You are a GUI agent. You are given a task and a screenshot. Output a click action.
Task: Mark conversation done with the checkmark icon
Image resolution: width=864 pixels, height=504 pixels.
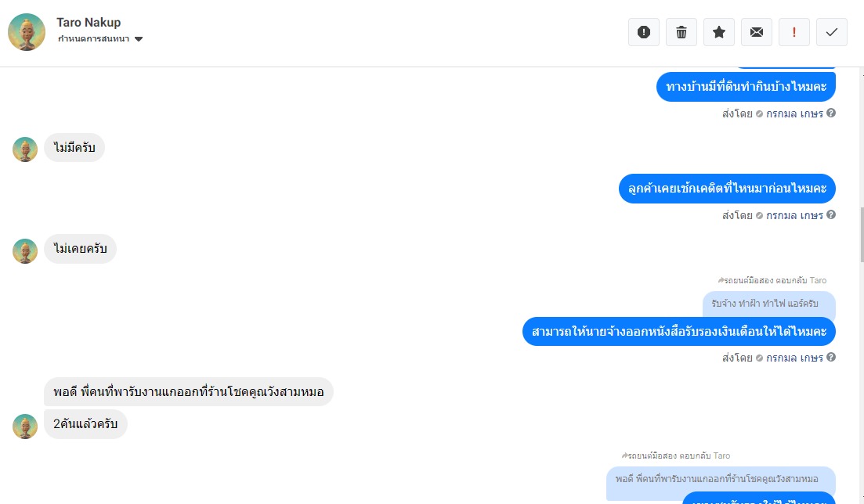click(831, 32)
